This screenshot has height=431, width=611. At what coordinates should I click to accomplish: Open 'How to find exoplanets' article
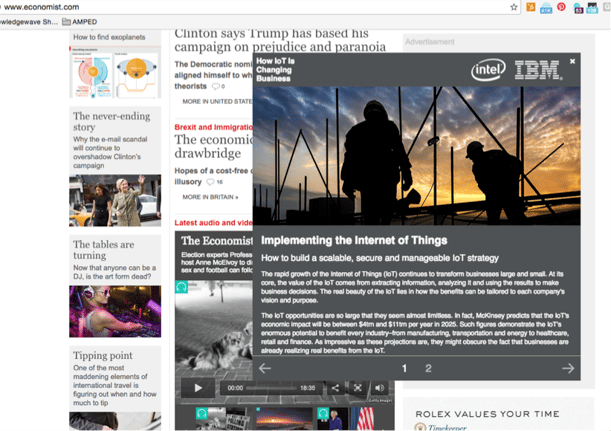pyautogui.click(x=109, y=37)
